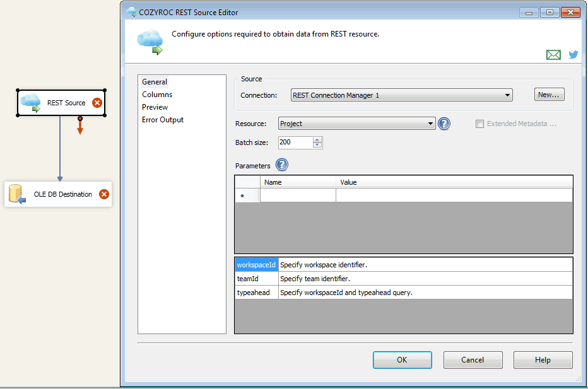
Task: Switch to the Columns page
Action: [157, 95]
